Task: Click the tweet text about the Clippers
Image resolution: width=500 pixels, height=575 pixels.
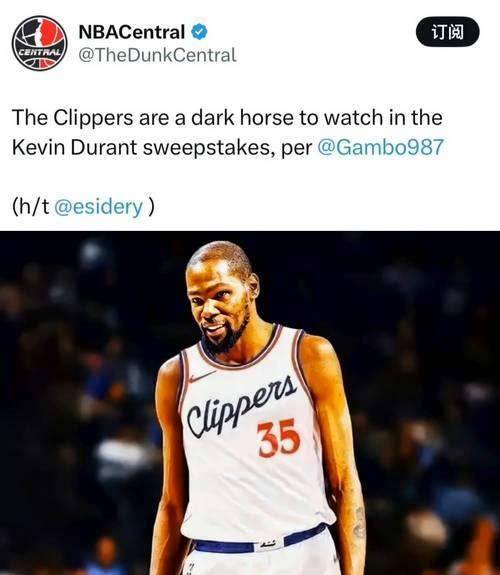Action: click(x=228, y=132)
